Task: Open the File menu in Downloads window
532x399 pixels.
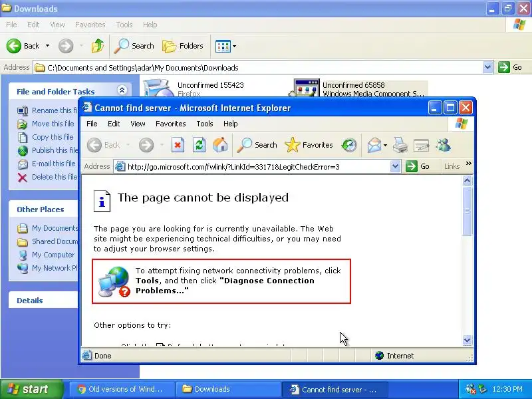Action: [x=11, y=25]
